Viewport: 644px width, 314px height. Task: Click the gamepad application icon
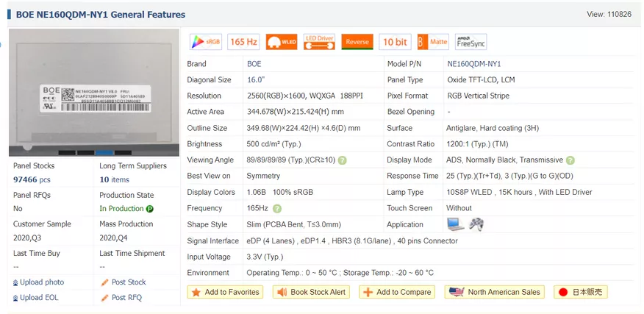pyautogui.click(x=476, y=224)
